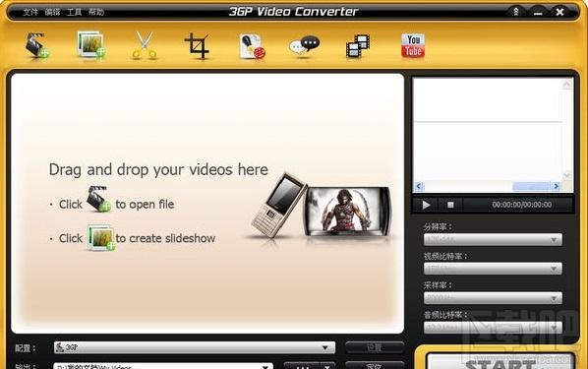Click the add video file clapperboard icon in toolbar
The image size is (588, 369).
pos(37,46)
